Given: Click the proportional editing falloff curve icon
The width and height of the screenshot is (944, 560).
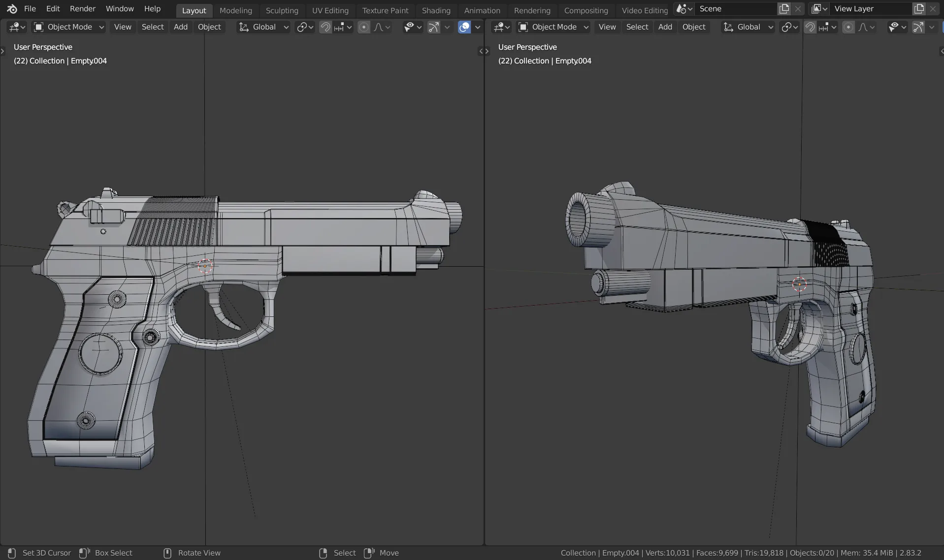Looking at the screenshot, I should 379,27.
